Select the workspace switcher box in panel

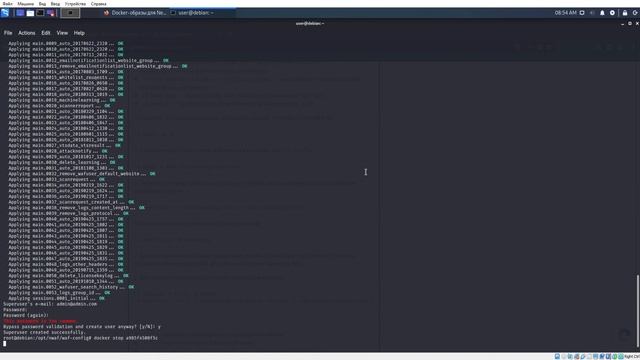(70, 13)
